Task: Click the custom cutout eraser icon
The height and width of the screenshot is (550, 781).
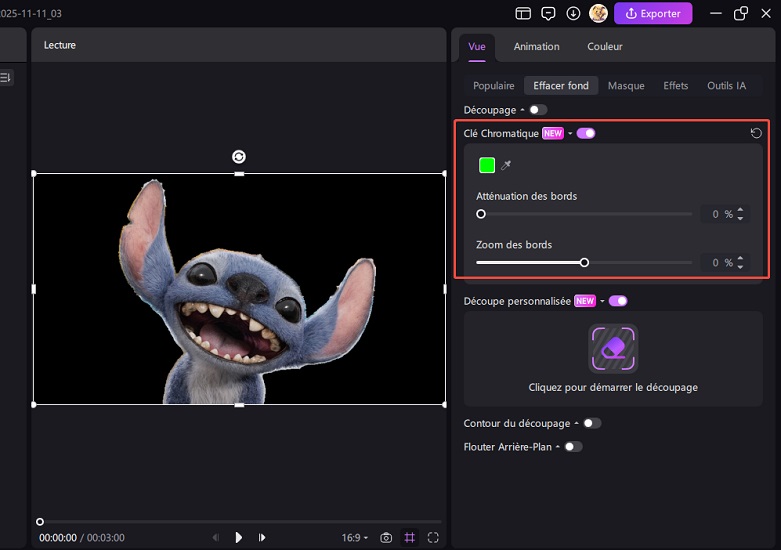Action: click(613, 349)
